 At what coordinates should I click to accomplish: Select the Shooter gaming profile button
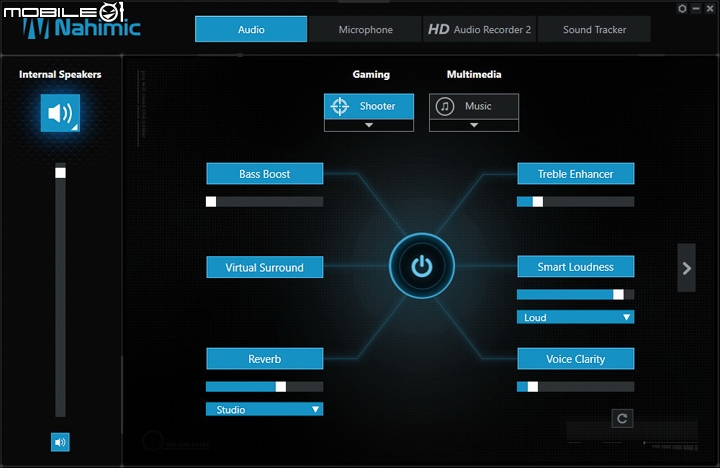(369, 107)
